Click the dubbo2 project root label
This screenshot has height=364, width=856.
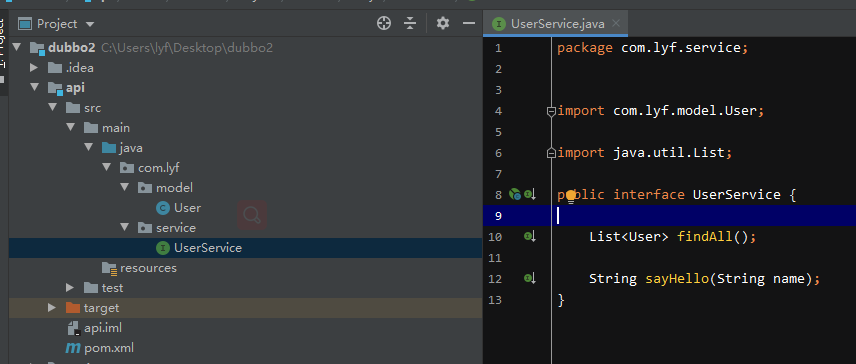[x=72, y=48]
